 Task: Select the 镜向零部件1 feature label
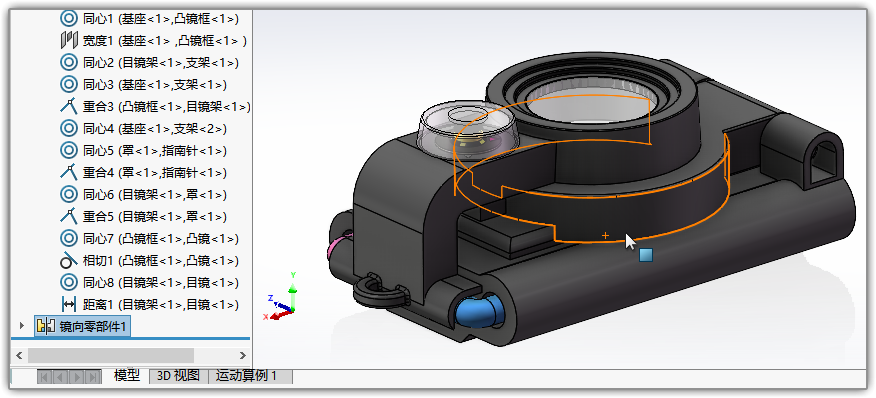point(93,326)
